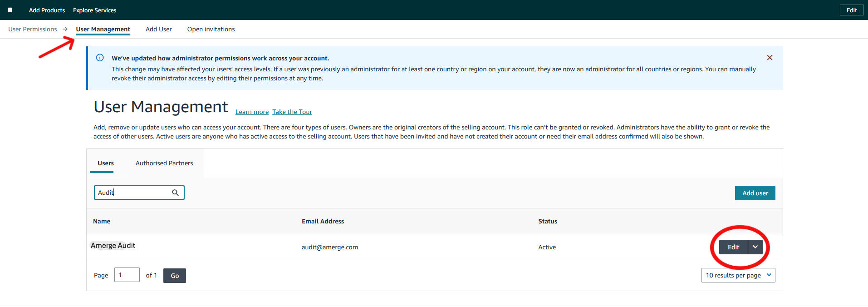Click the search magnifier icon
Screen dimensions: 868x307
coord(175,193)
